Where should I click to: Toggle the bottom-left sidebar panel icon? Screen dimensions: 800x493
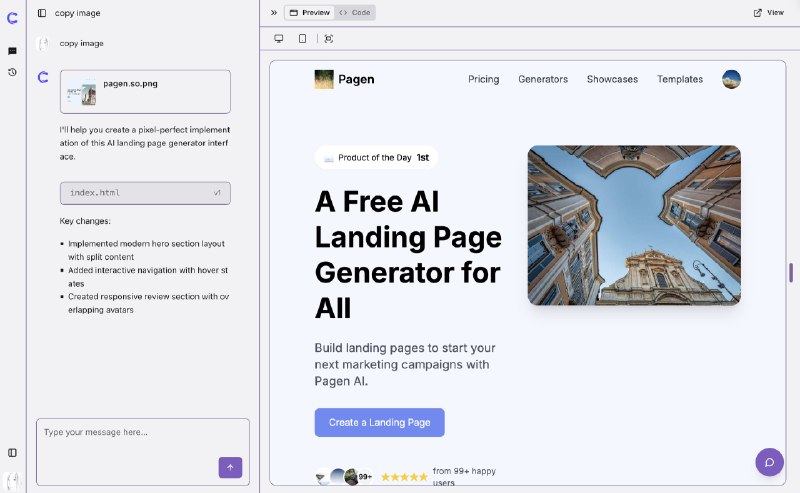tap(12, 453)
